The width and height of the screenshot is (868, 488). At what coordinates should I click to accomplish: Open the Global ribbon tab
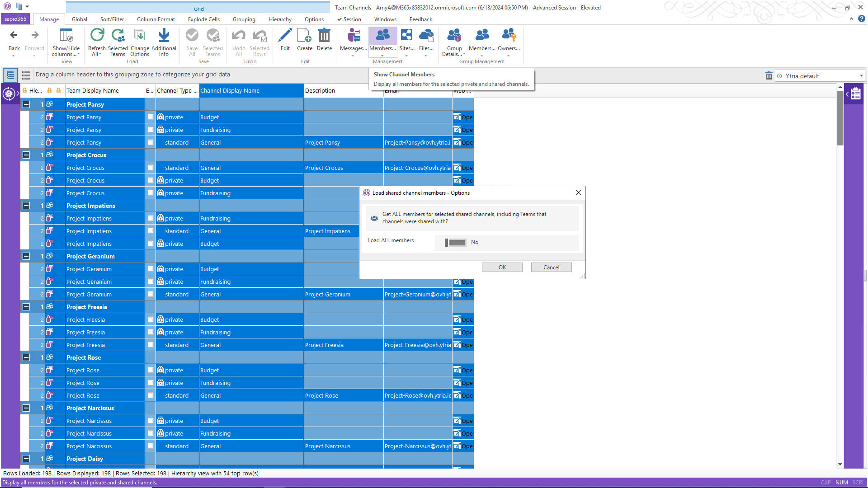coord(80,19)
